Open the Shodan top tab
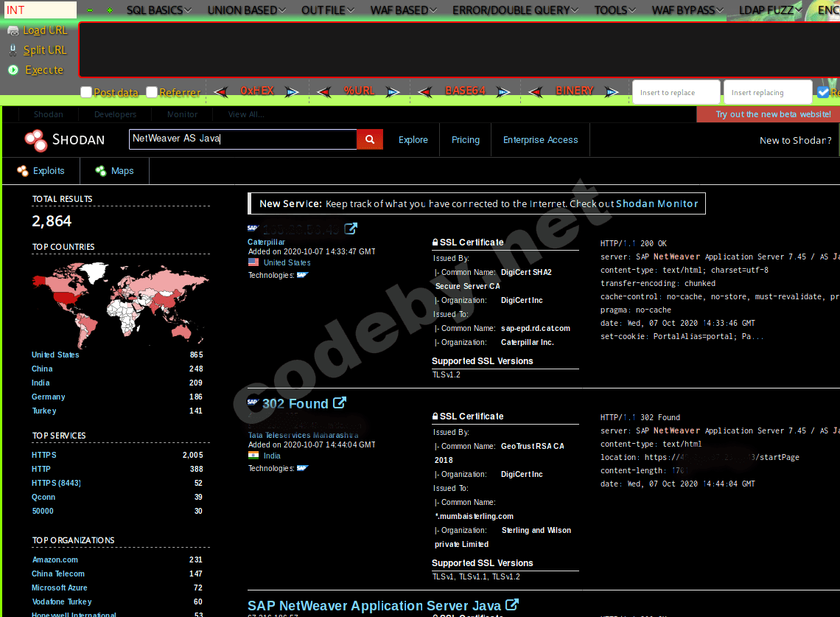The image size is (840, 617). 48,114
